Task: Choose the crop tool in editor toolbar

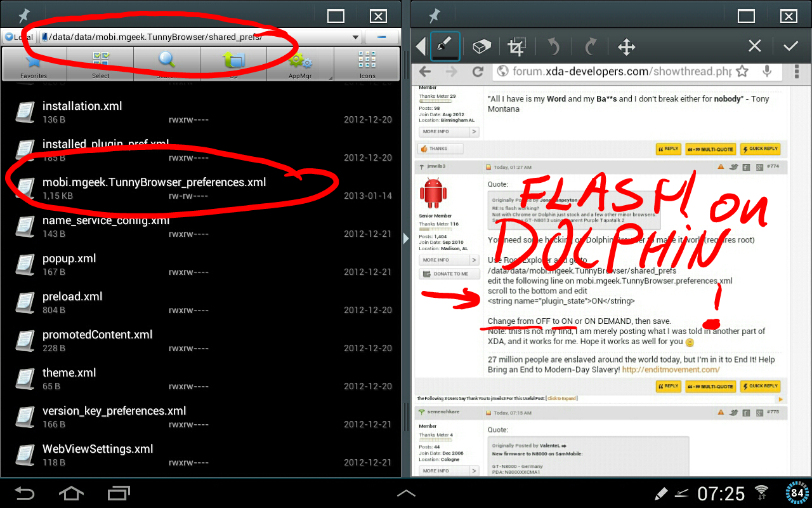Action: click(x=517, y=46)
